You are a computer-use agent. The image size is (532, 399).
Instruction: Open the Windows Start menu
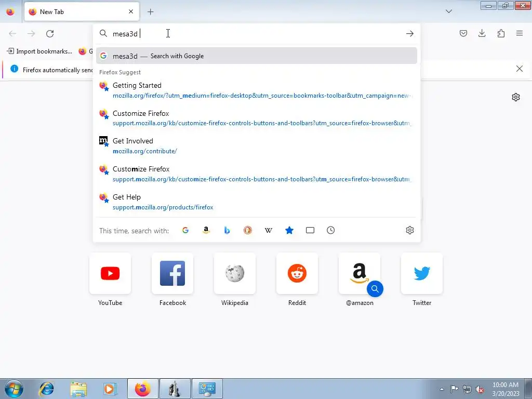[x=14, y=389]
